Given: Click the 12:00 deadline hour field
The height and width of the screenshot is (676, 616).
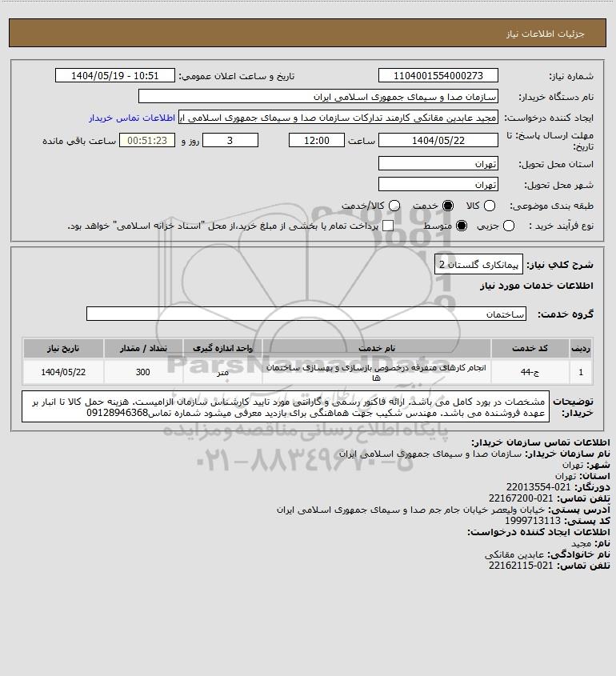Looking at the screenshot, I should click(317, 140).
